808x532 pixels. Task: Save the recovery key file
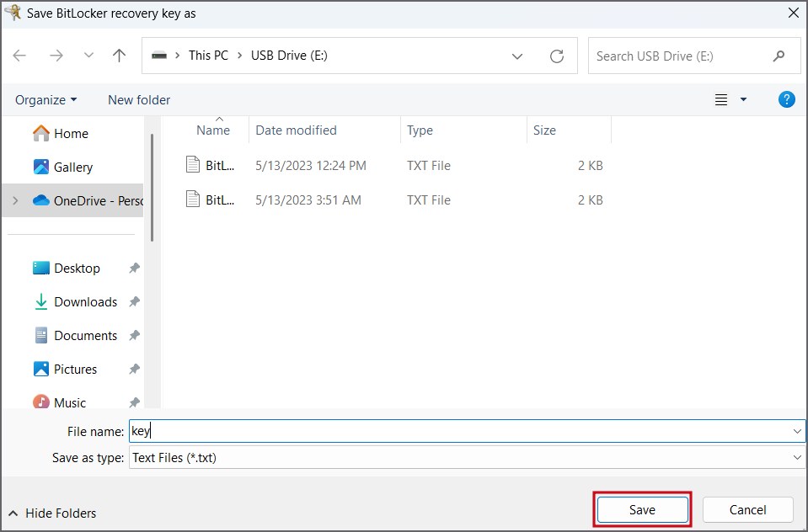(x=642, y=510)
